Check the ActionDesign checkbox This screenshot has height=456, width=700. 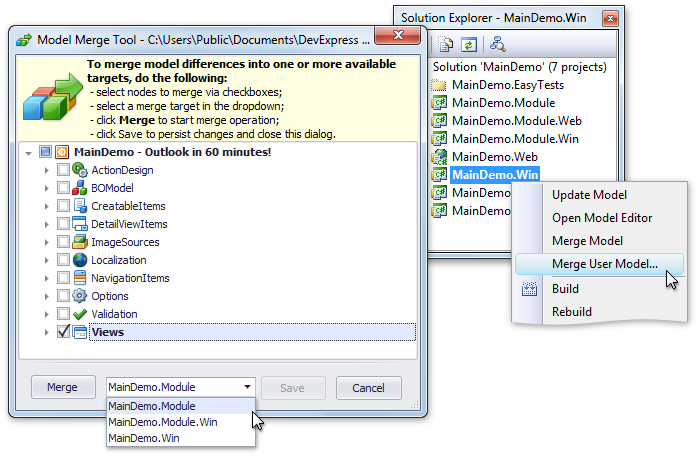pos(63,170)
